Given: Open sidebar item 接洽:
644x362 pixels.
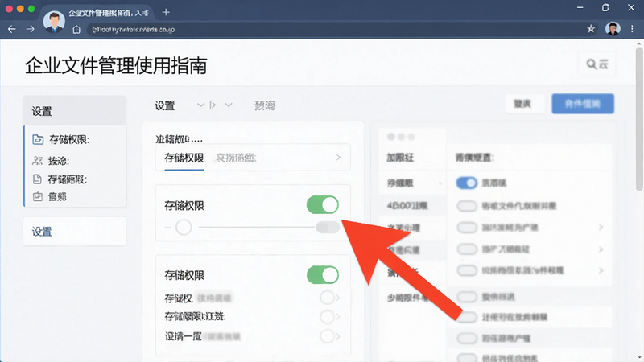Looking at the screenshot, I should click(59, 161).
